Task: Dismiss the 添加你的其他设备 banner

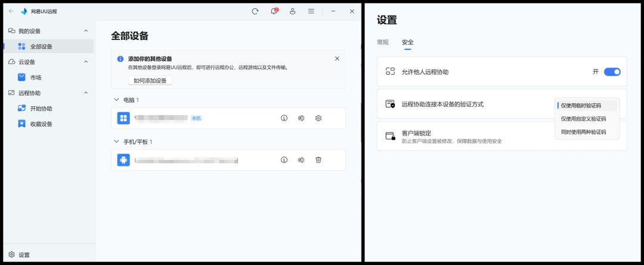Action: click(x=337, y=58)
